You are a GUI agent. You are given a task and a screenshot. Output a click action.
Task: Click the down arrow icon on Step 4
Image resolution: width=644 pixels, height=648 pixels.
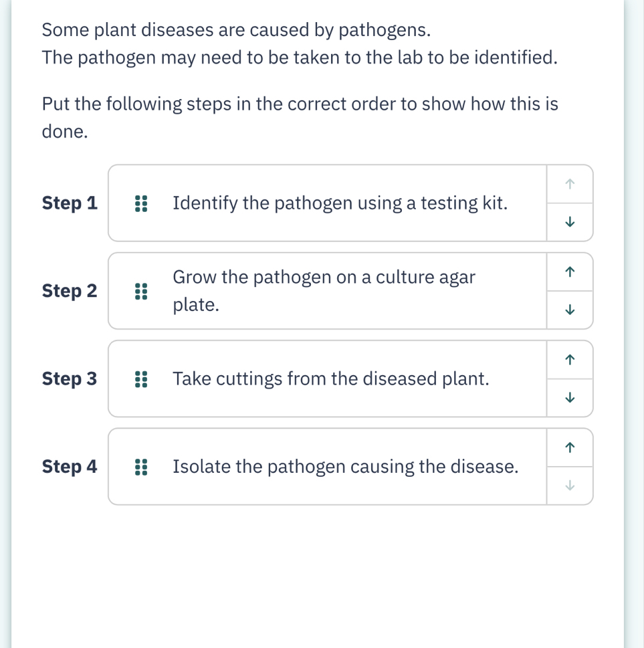570,485
